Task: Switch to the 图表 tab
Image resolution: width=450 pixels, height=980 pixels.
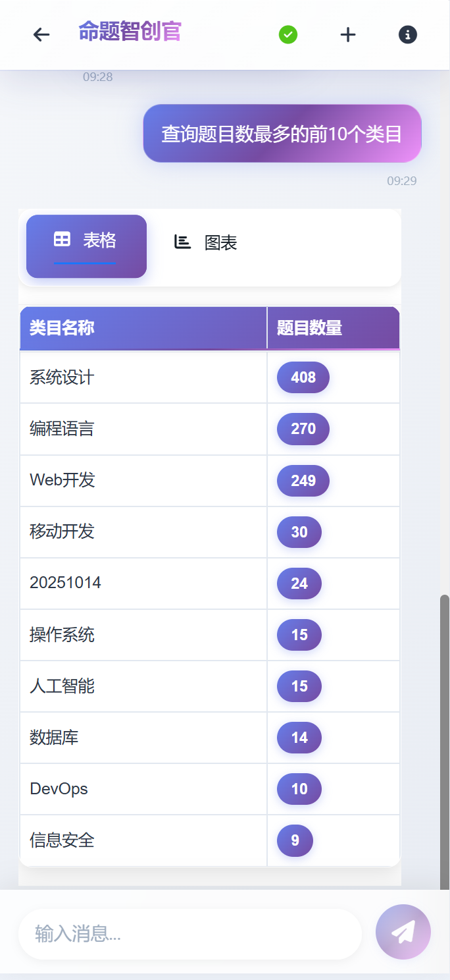Action: pyautogui.click(x=205, y=242)
